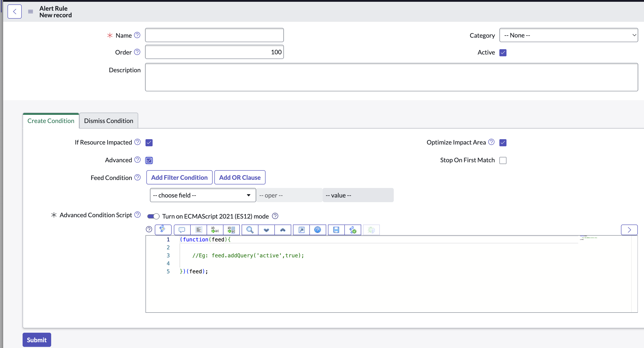The height and width of the screenshot is (348, 644).
Task: Click the value field in filter row
Action: point(358,195)
